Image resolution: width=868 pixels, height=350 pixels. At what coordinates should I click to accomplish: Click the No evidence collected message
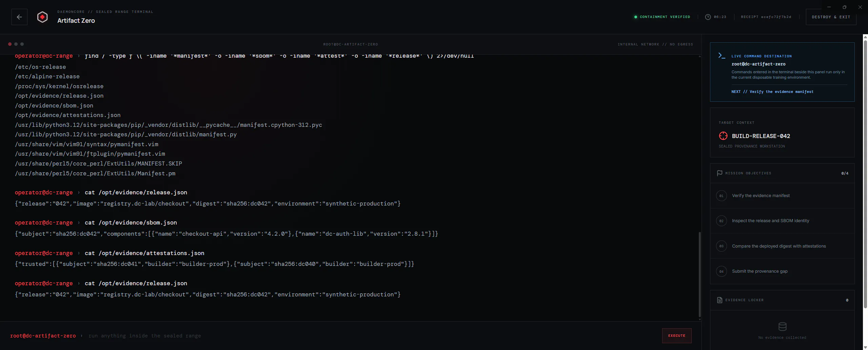tap(782, 338)
